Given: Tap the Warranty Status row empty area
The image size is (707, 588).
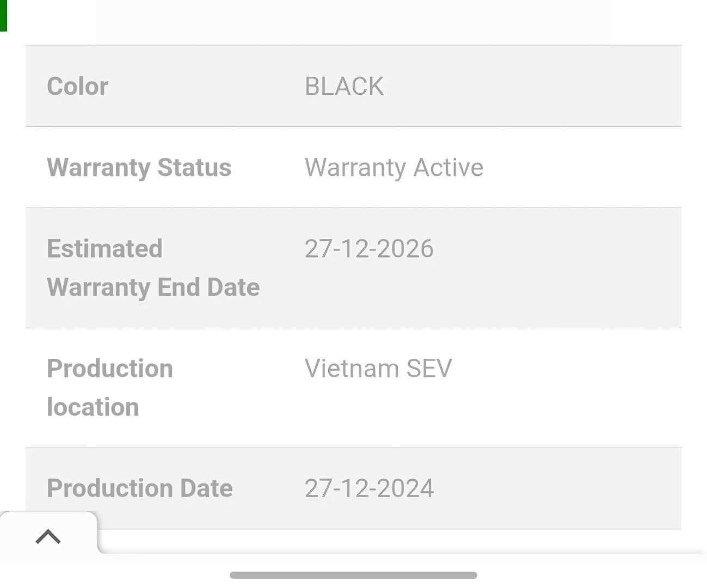Looking at the screenshot, I should (582, 167).
